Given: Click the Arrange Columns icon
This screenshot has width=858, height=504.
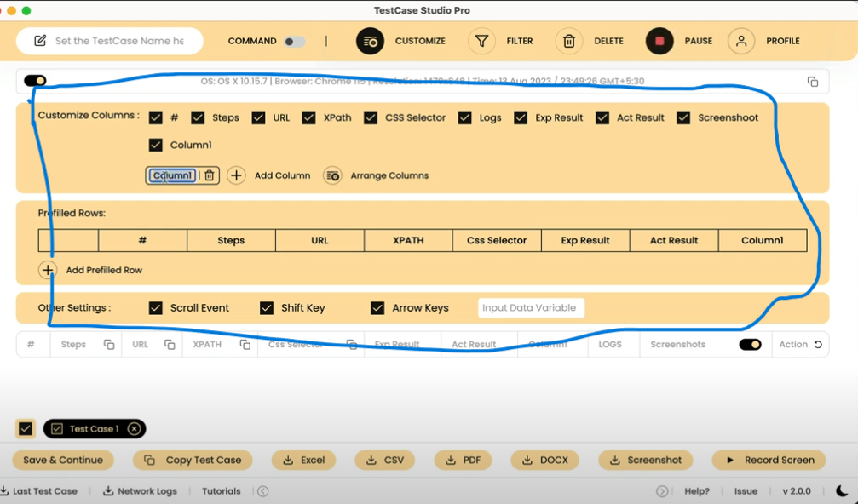Looking at the screenshot, I should [332, 175].
